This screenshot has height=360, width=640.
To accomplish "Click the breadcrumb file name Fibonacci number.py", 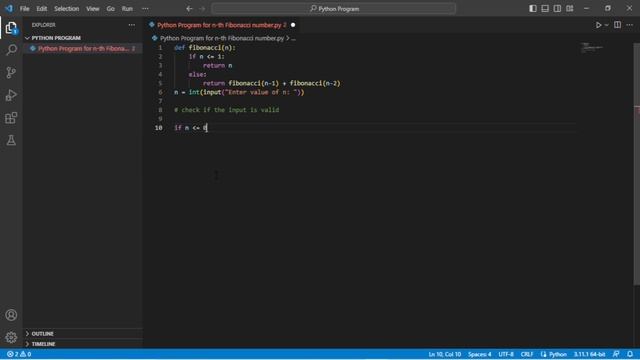I will tap(222, 38).
